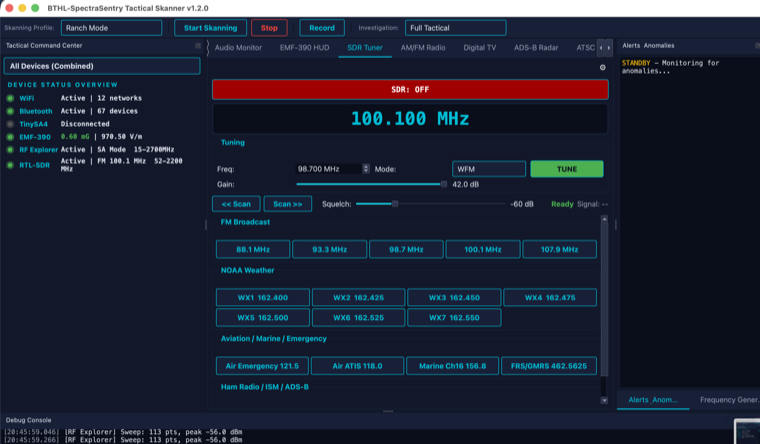This screenshot has height=444, width=760.
Task: Select NOAA WX7 162.550 preset
Action: 454,317
